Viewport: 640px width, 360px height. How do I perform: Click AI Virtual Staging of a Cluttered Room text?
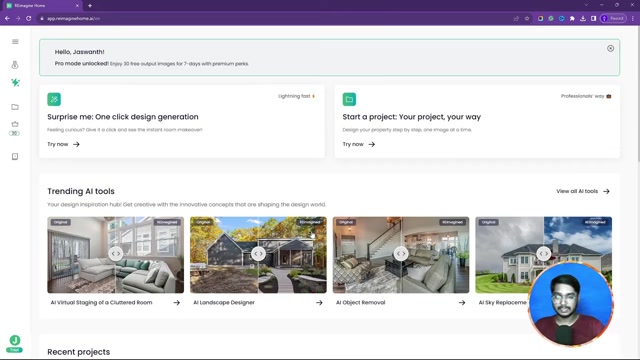[101, 302]
